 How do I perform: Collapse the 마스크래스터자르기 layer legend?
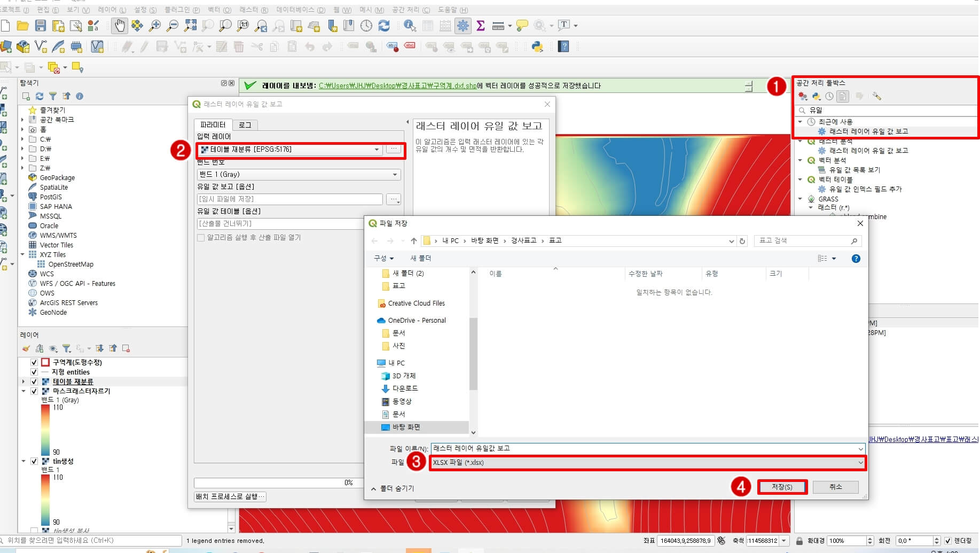[23, 391]
